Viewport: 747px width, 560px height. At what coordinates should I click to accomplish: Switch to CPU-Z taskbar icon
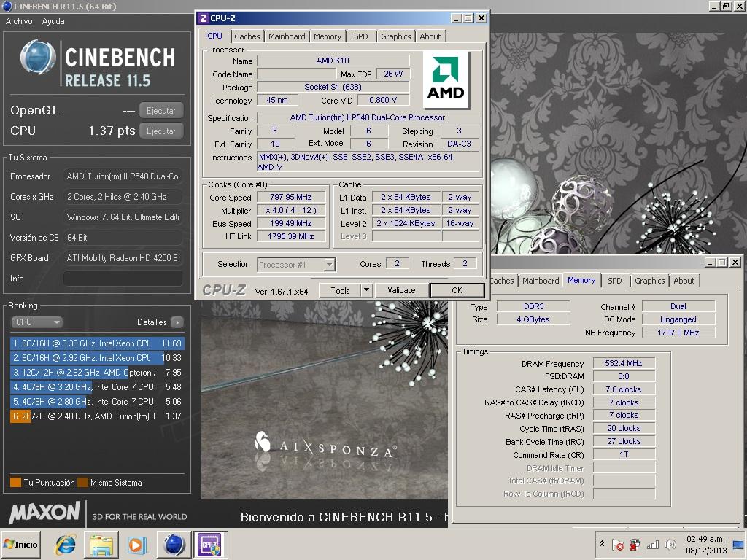(209, 545)
